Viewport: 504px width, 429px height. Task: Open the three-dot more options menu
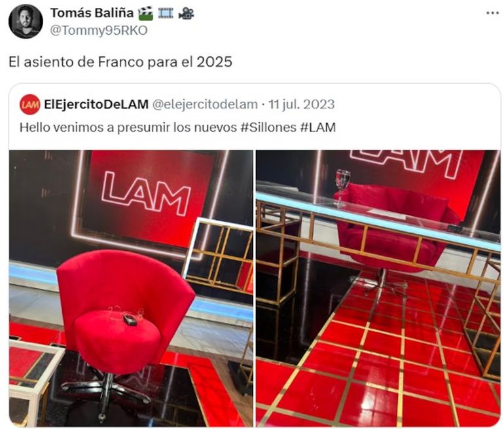(492, 13)
